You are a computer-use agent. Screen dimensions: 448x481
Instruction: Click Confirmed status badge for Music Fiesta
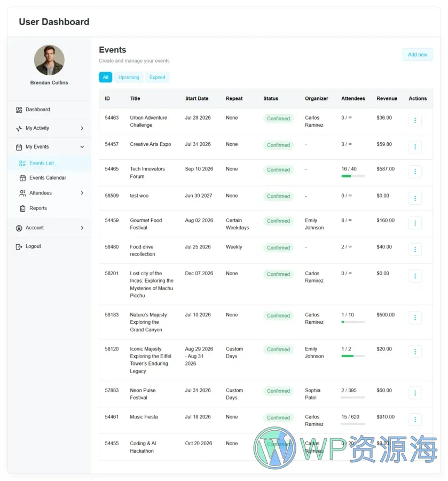coord(278,418)
